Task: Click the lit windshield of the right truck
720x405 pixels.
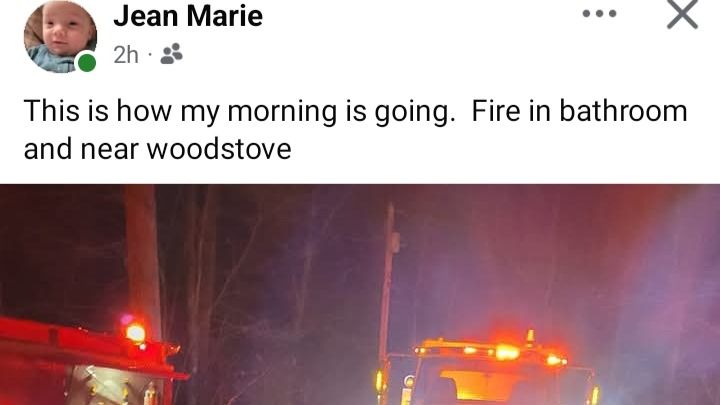Action: click(x=487, y=383)
